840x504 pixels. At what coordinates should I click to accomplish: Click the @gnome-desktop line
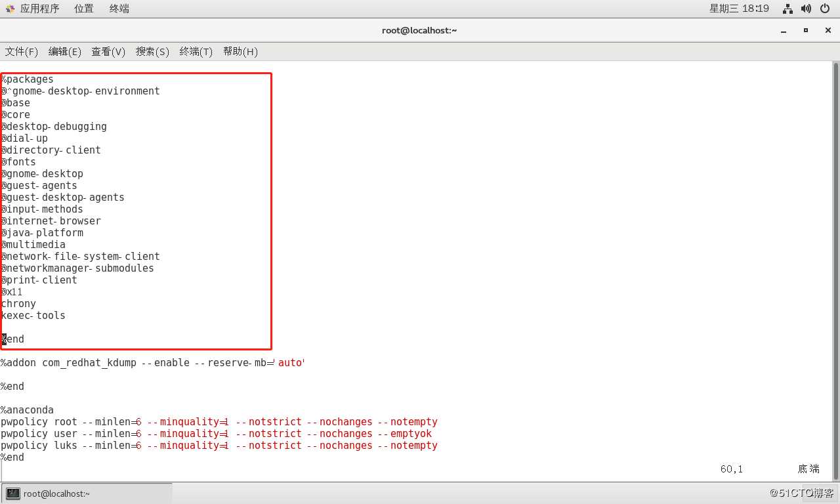pos(42,174)
